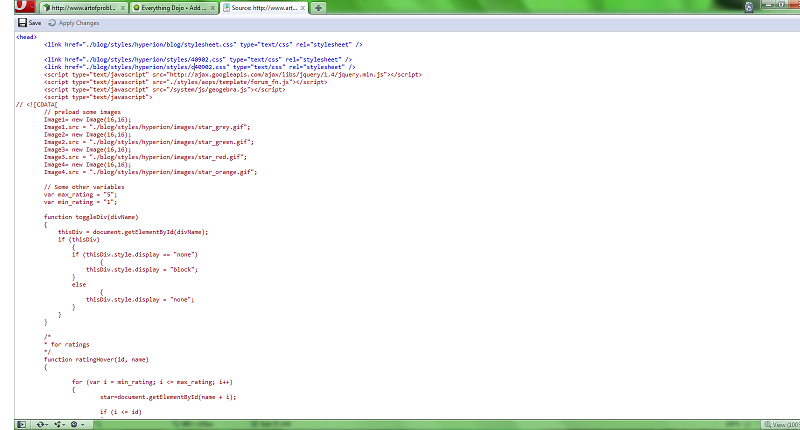Click the "star_green.gif" source line
This screenshot has height=430, width=800.
[x=148, y=142]
